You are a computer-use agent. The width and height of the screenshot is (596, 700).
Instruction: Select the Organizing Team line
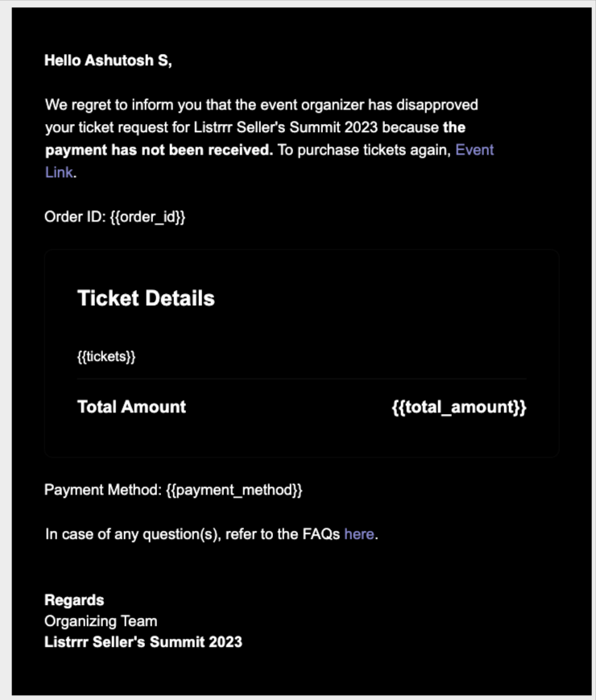click(x=101, y=621)
